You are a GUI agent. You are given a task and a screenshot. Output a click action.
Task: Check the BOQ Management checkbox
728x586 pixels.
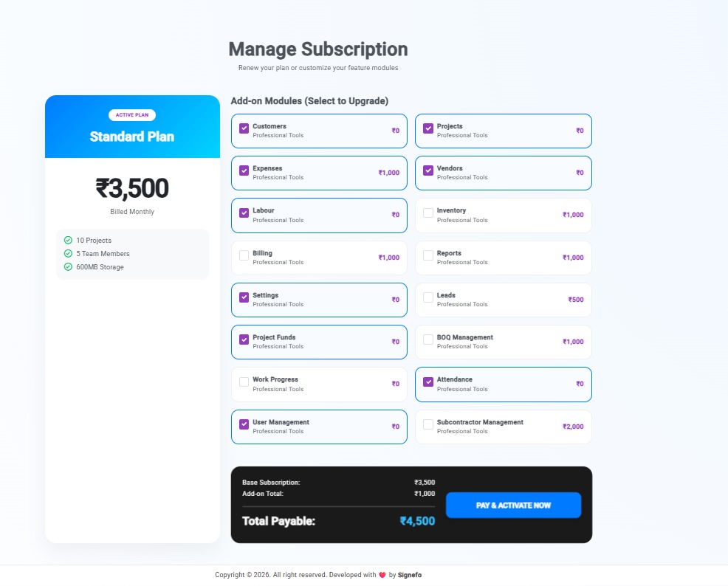click(x=428, y=339)
